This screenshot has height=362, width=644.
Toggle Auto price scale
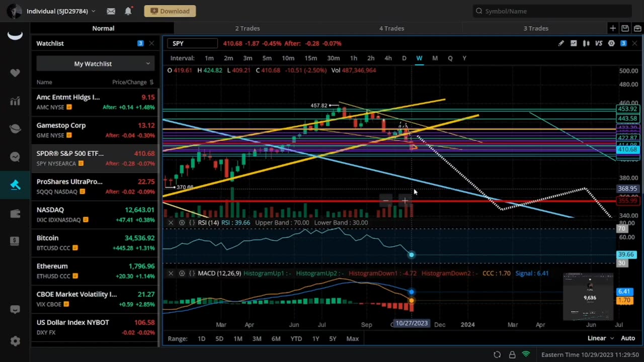(628, 338)
